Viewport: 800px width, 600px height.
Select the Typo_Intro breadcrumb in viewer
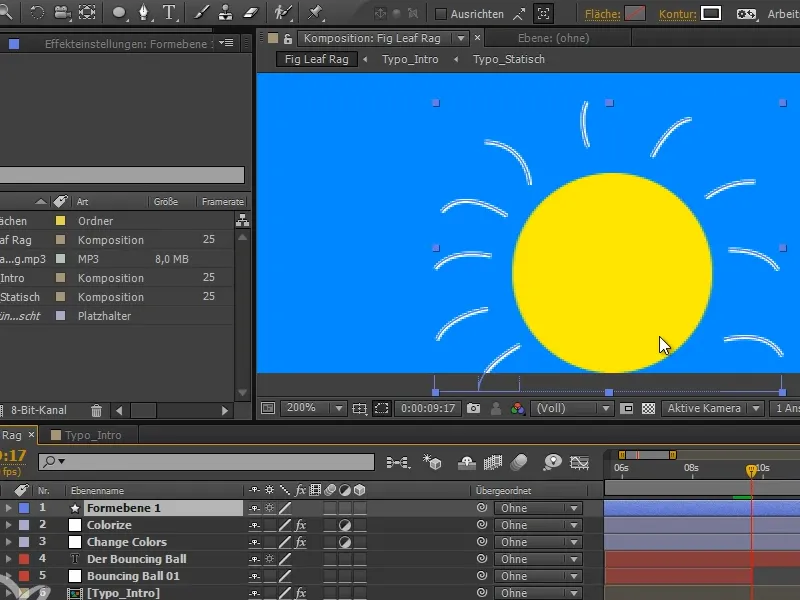click(410, 59)
